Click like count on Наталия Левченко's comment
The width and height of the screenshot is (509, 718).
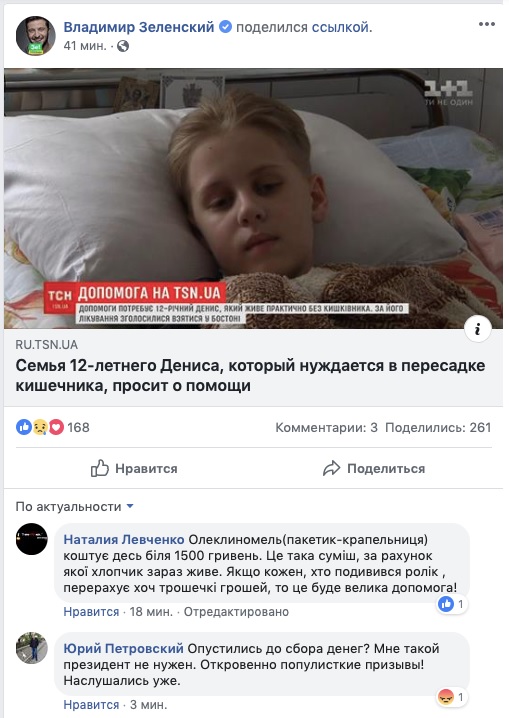452,604
